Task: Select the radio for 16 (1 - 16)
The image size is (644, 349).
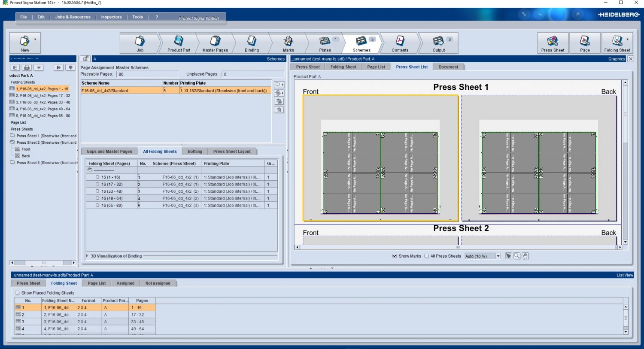Action: pos(97,177)
